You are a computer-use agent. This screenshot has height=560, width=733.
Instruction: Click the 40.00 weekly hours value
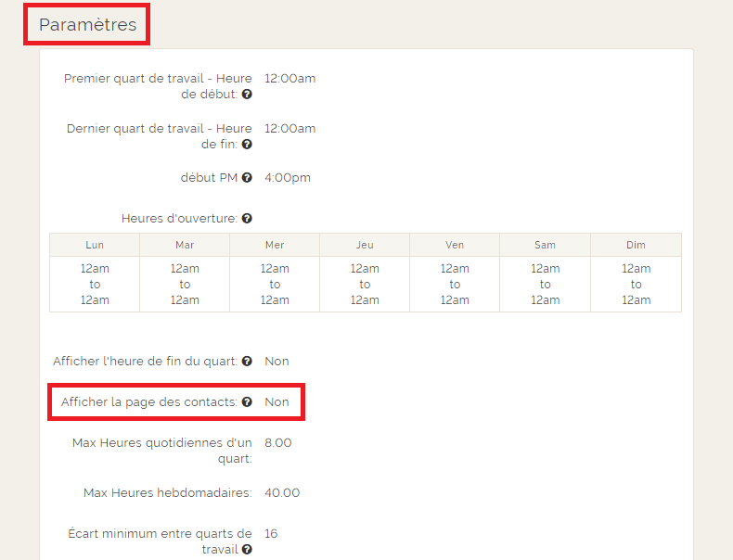(x=282, y=493)
